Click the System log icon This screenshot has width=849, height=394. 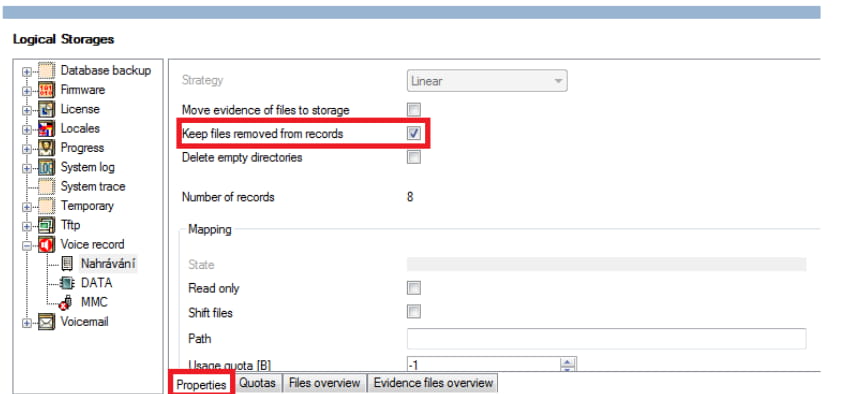click(47, 168)
